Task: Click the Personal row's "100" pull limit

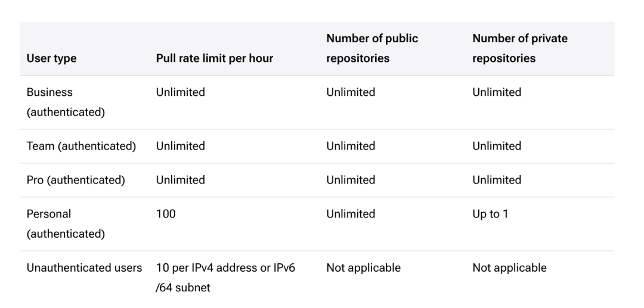Action: click(166, 214)
